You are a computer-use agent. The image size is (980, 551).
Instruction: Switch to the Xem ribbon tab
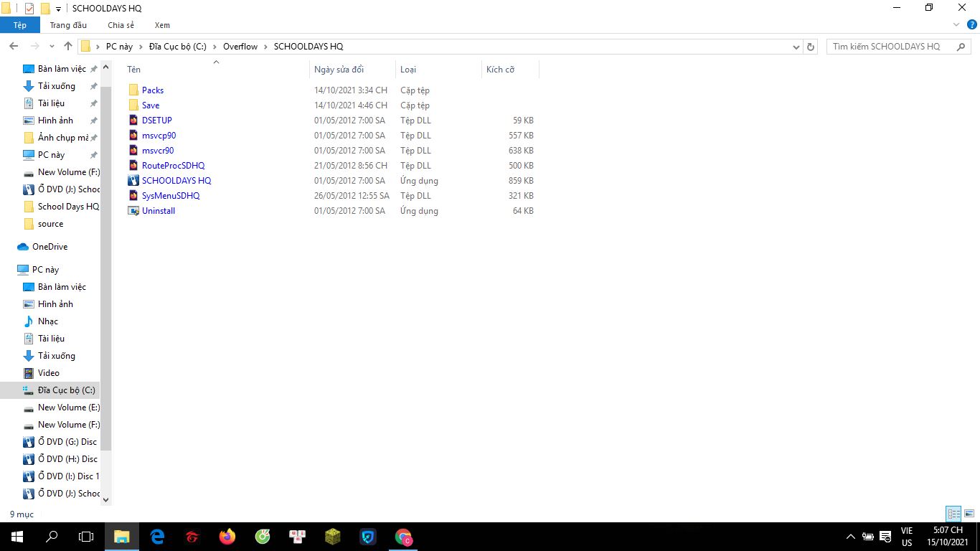[x=162, y=25]
